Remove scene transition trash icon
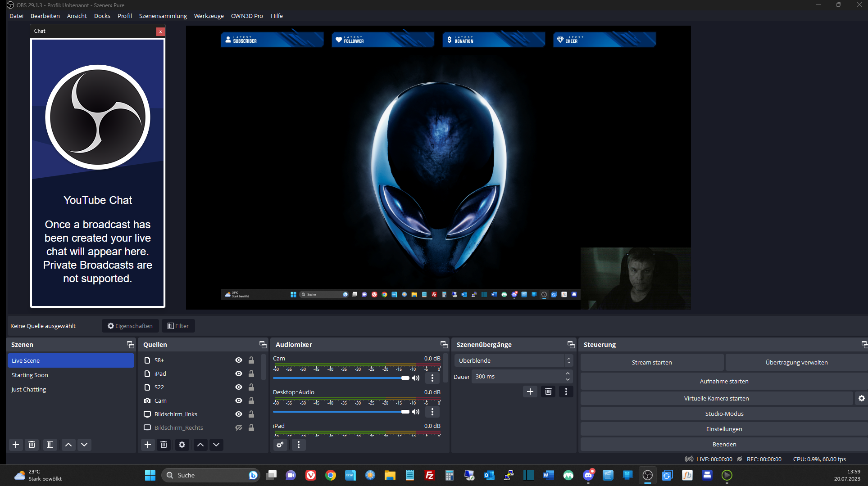The image size is (868, 486). pyautogui.click(x=548, y=391)
